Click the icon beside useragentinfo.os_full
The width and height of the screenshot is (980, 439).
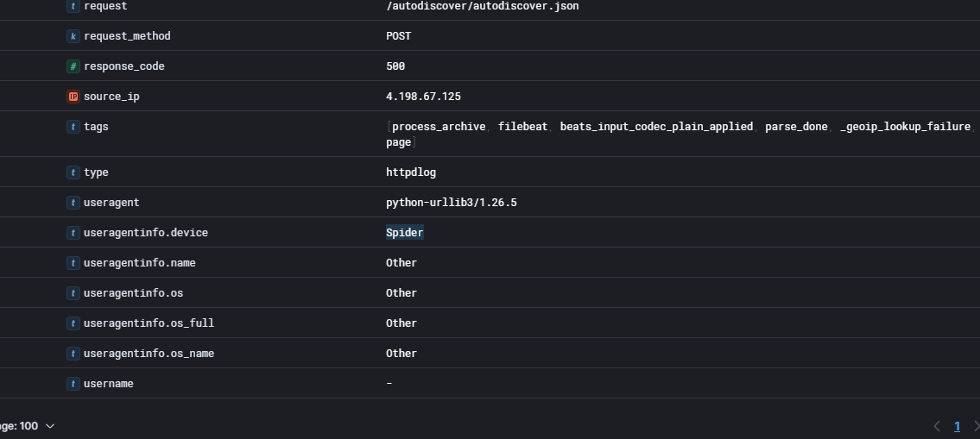point(73,323)
